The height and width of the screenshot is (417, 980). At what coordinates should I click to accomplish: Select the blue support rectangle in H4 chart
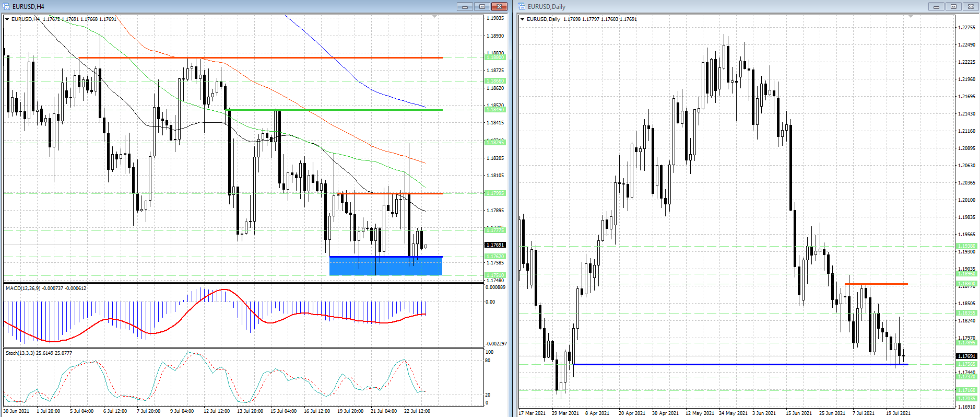[386, 266]
